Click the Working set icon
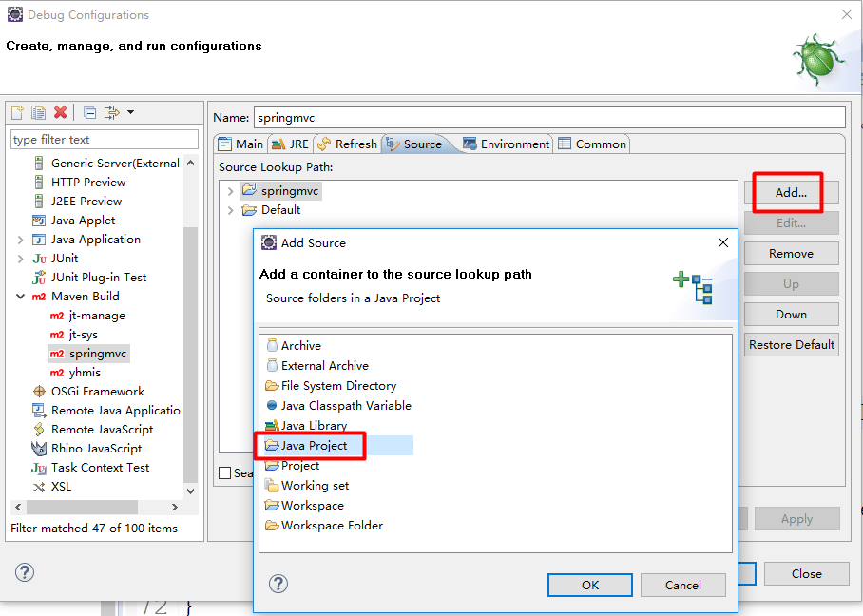The height and width of the screenshot is (616, 863). 272,485
